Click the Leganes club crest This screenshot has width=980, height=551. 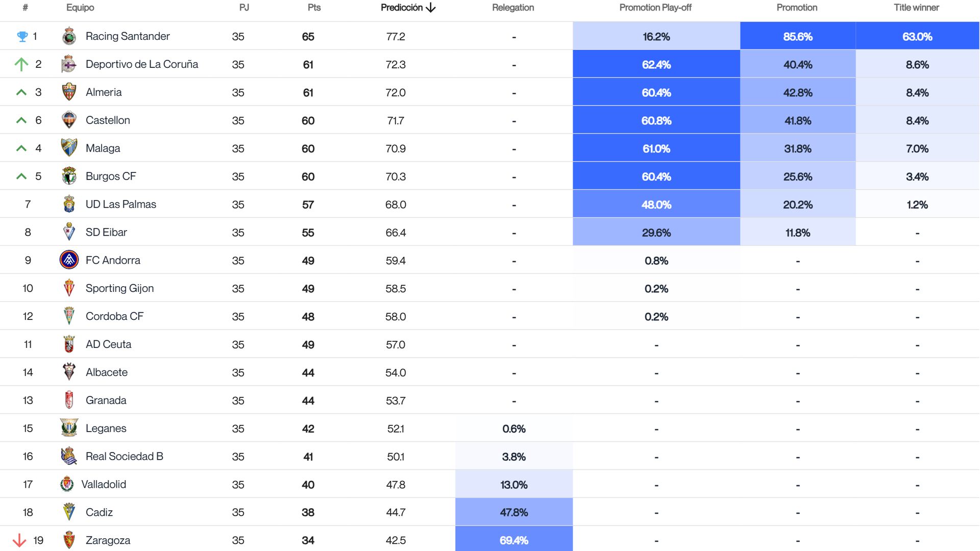[x=69, y=428]
